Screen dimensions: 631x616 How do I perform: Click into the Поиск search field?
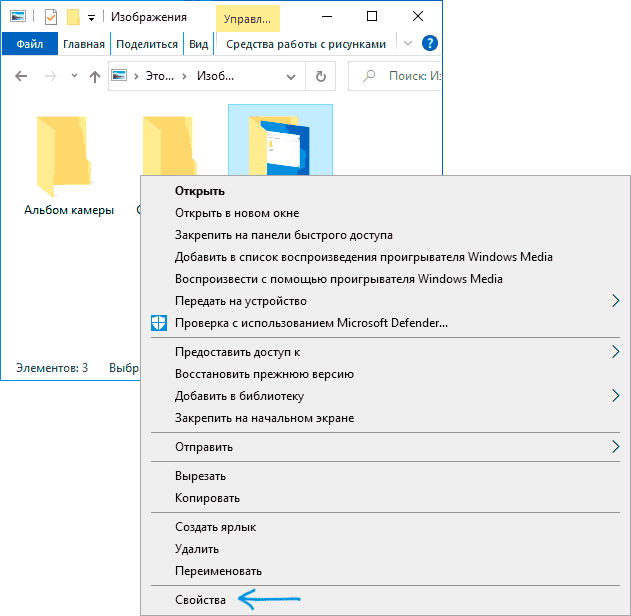tap(395, 76)
